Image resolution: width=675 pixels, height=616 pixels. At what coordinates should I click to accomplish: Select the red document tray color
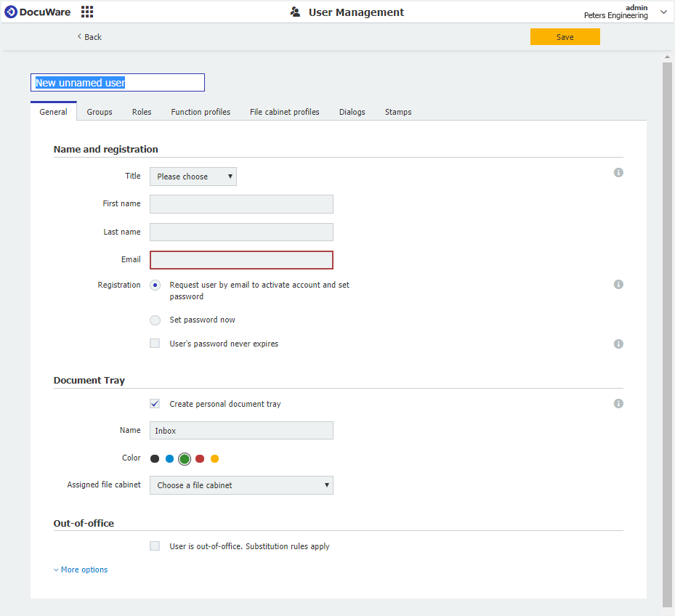coord(200,458)
